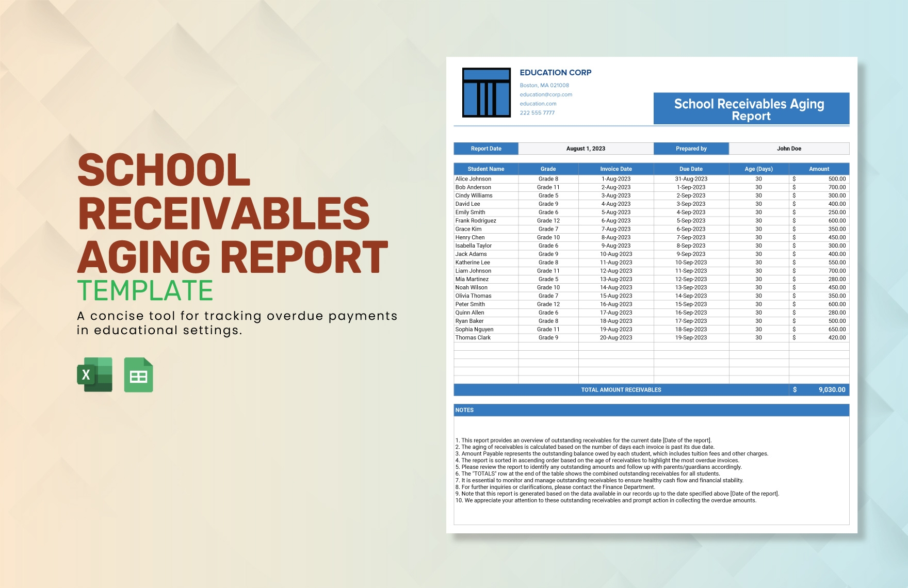
Task: Click the tagline about tracking overdue payments
Action: pos(237,323)
